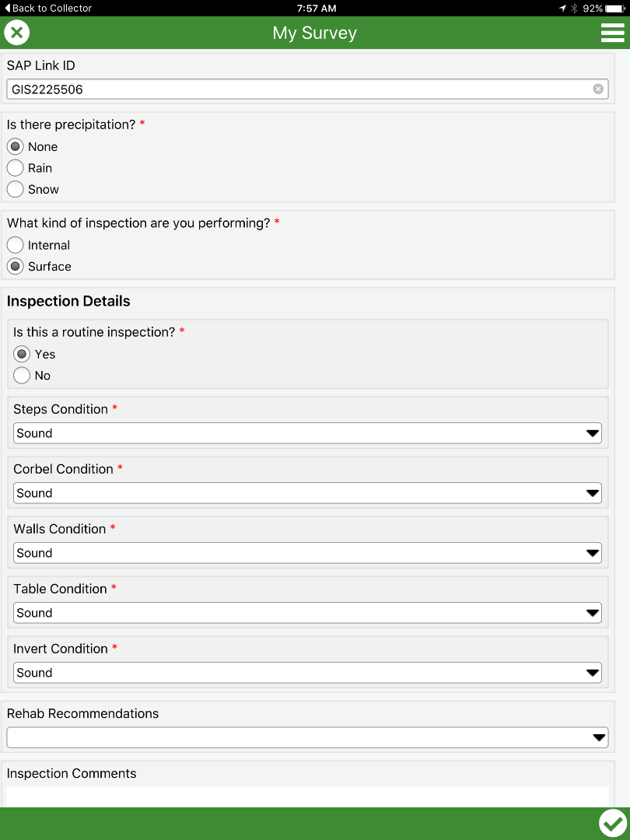Select Snow for precipitation
Image resolution: width=630 pixels, height=840 pixels.
pos(16,189)
